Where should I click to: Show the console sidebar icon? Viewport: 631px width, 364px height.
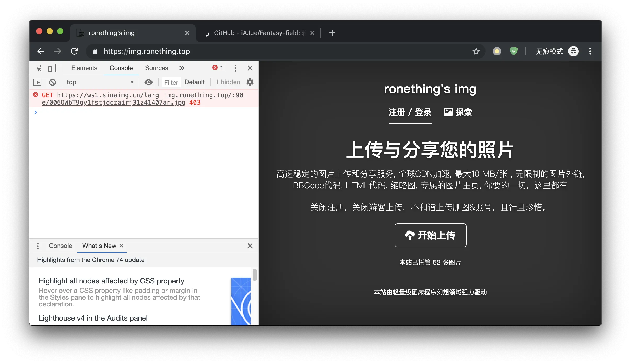pyautogui.click(x=37, y=82)
